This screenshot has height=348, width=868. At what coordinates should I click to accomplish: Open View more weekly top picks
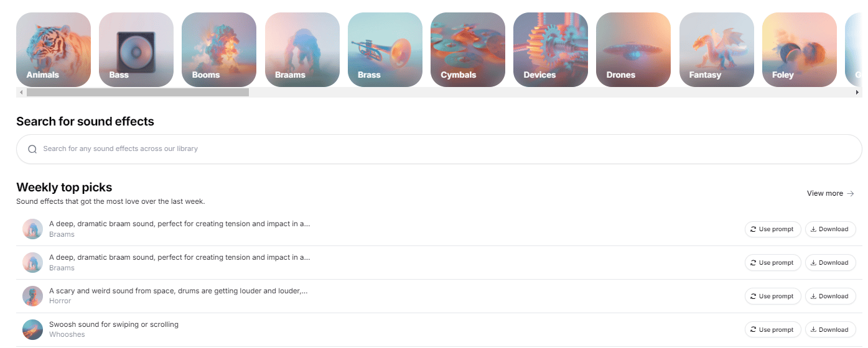pyautogui.click(x=830, y=193)
